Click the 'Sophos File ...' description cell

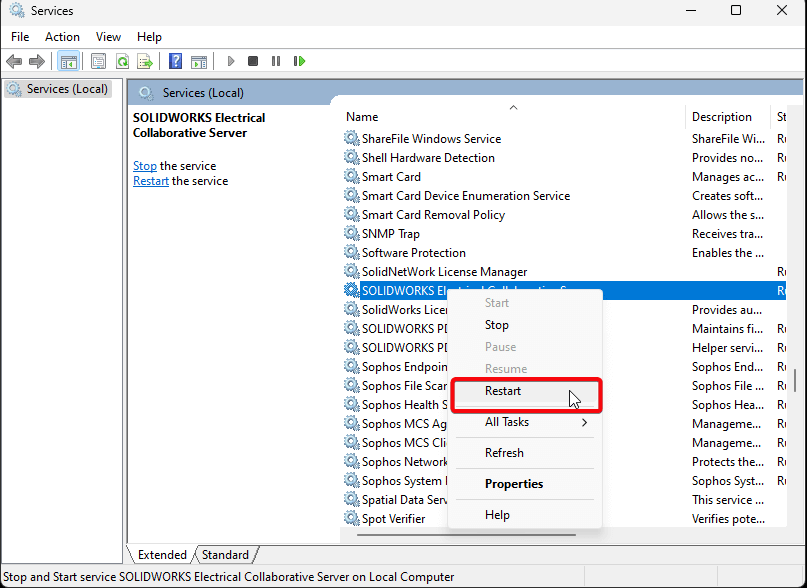coord(728,386)
